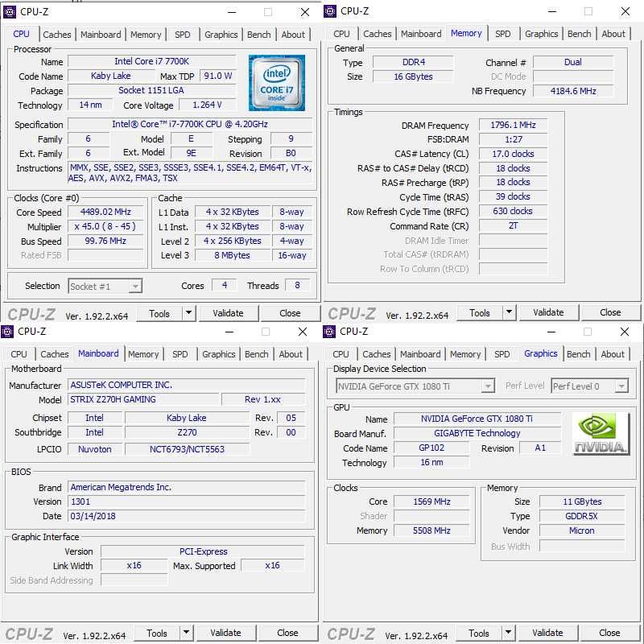
Task: Click the Row Refresh Cycle Time value 630 clocks
Action: (x=513, y=211)
